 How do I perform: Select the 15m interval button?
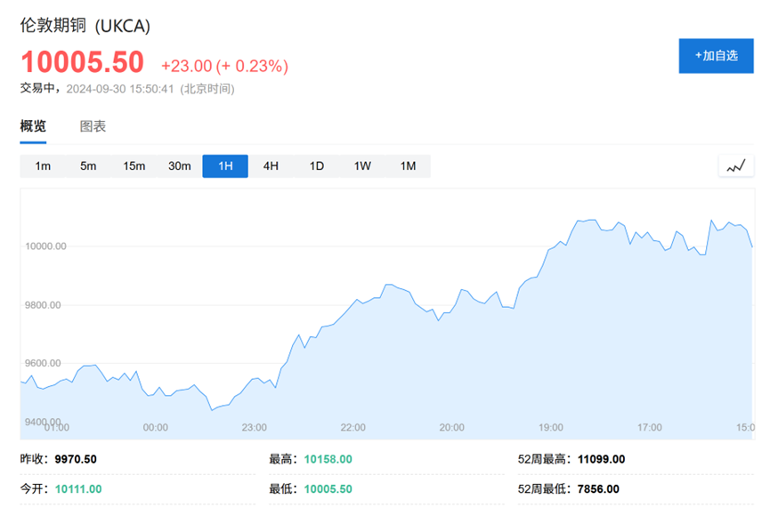134,165
